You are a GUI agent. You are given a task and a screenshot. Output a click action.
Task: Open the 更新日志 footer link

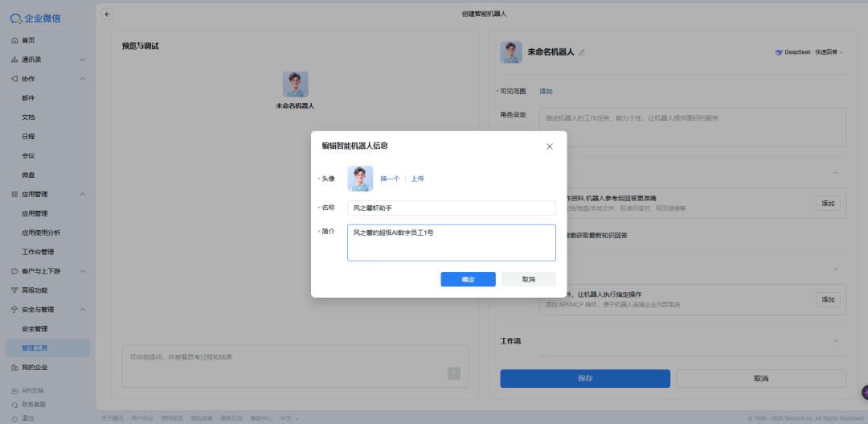[x=231, y=418]
